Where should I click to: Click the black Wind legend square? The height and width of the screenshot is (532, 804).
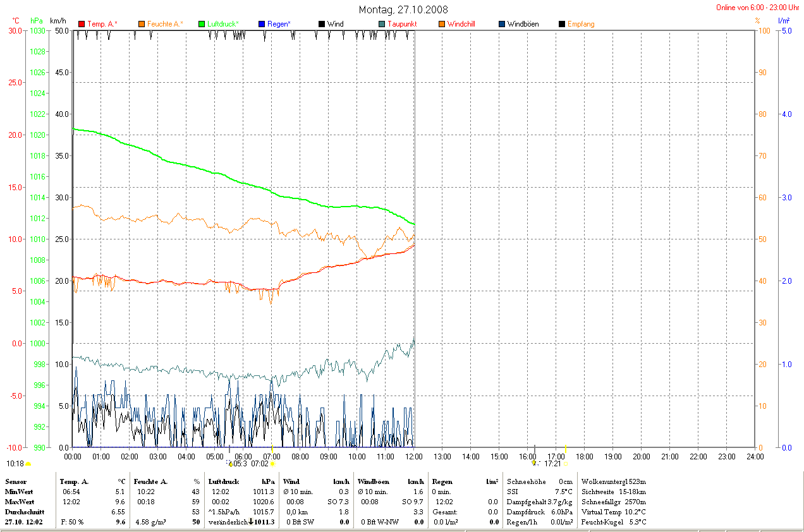click(x=322, y=24)
